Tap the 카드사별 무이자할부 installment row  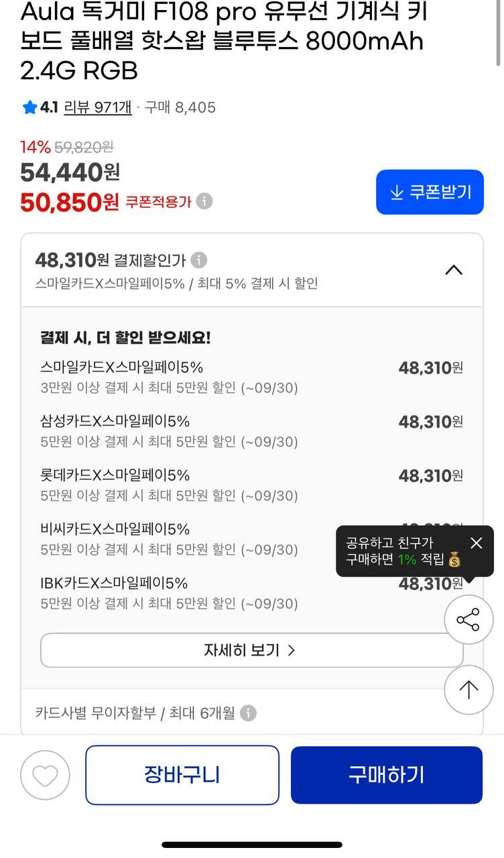(134, 713)
